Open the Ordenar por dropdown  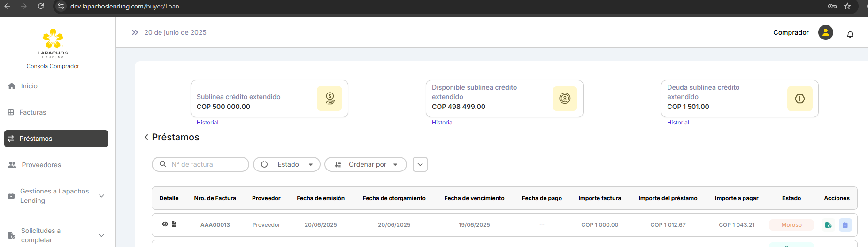tap(366, 164)
